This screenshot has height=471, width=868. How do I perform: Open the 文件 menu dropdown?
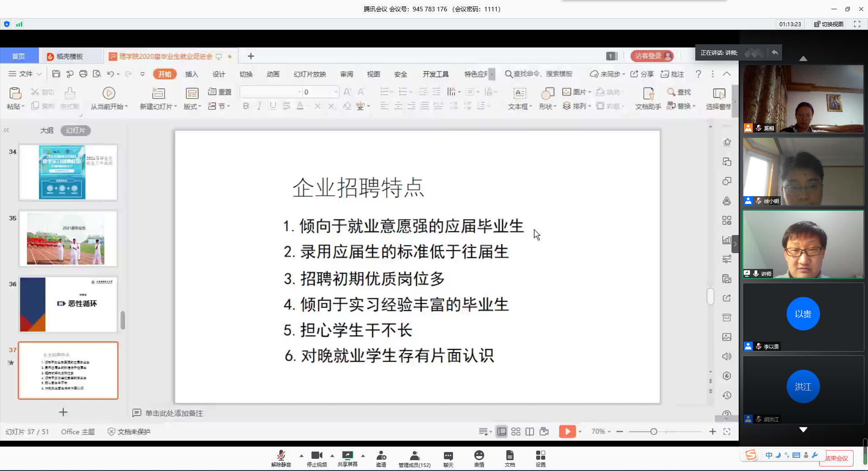click(26, 74)
